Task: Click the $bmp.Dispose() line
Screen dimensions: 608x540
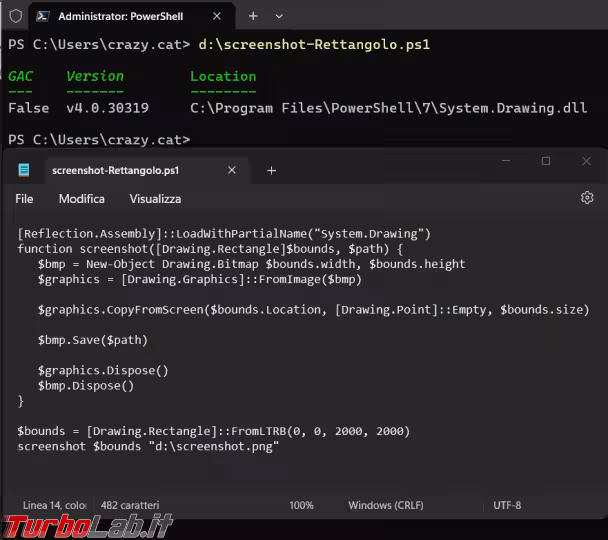Action: pos(86,386)
